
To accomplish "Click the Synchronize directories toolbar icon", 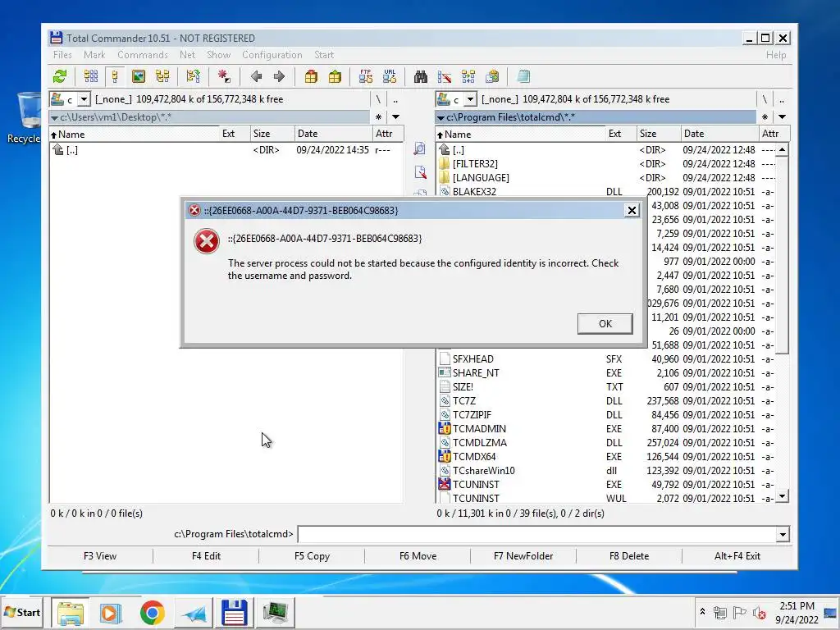I will tap(468, 76).
